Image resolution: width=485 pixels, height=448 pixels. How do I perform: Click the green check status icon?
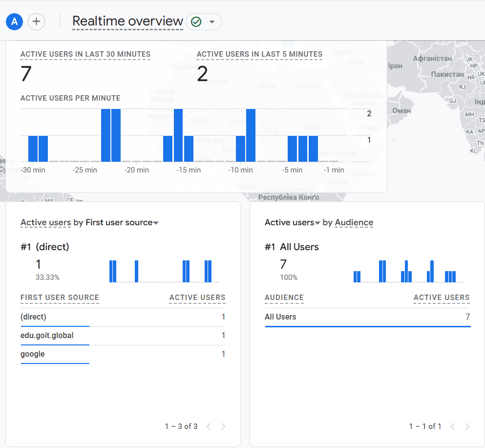click(x=196, y=22)
